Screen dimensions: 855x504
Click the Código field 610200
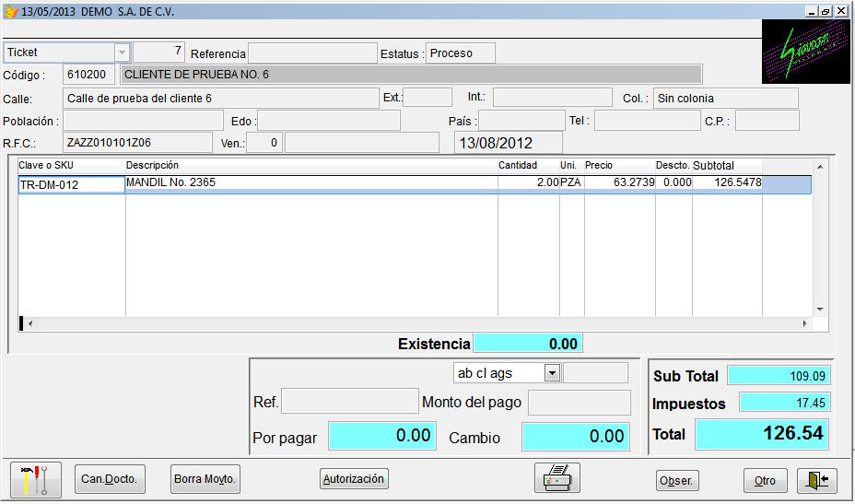click(x=88, y=75)
